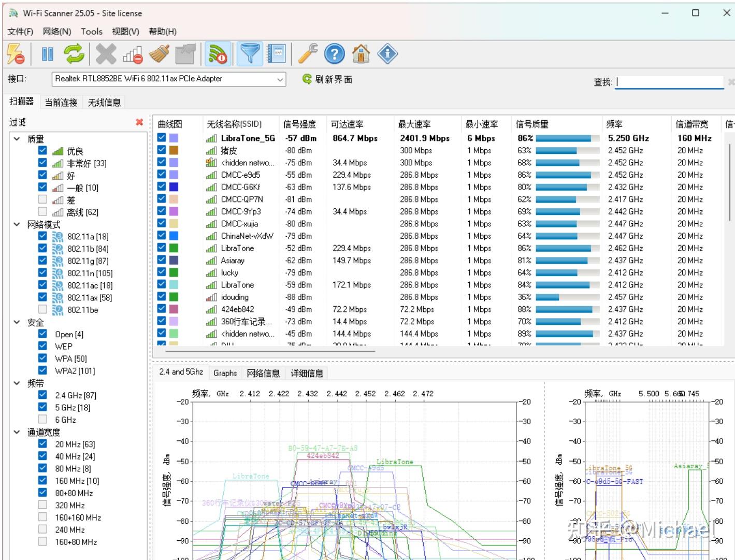Close the filter panel with the red X
This screenshot has height=560, width=735.
(x=139, y=122)
